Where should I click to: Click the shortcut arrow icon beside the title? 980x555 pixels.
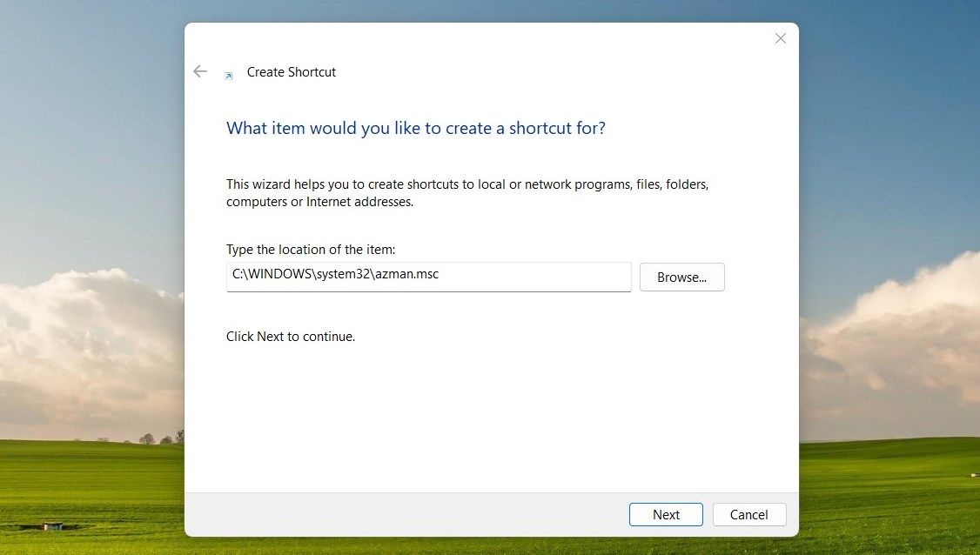point(229,76)
